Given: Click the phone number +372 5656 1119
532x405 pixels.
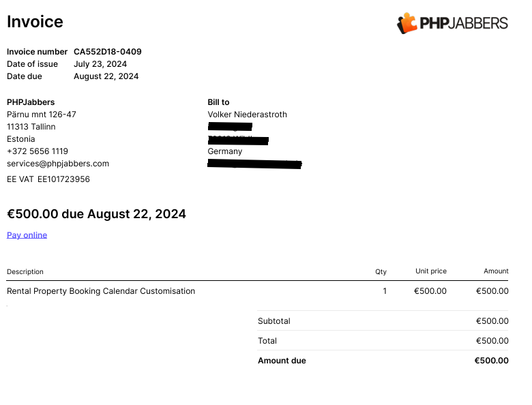Looking at the screenshot, I should (x=38, y=151).
